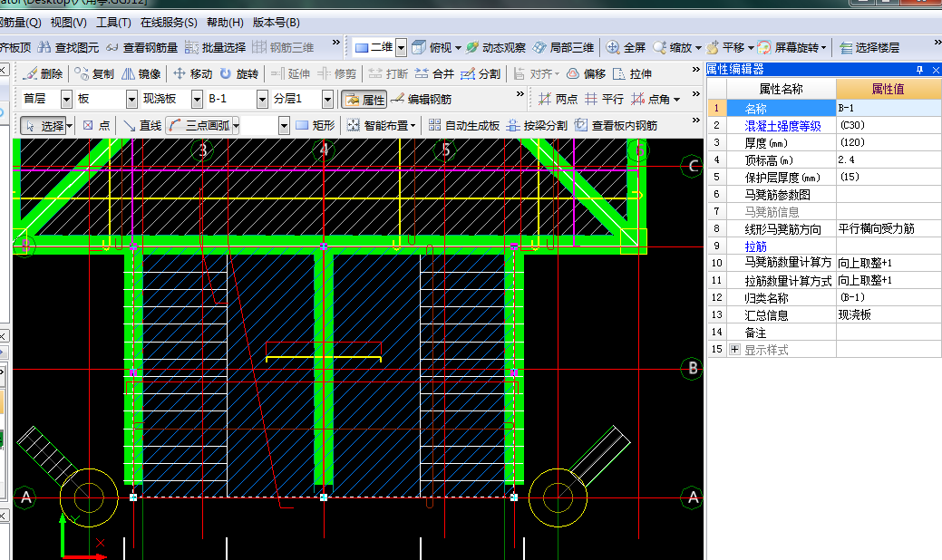The width and height of the screenshot is (942, 560).
Task: Activate the 镜像 (mirror) tool
Action: pyautogui.click(x=141, y=73)
